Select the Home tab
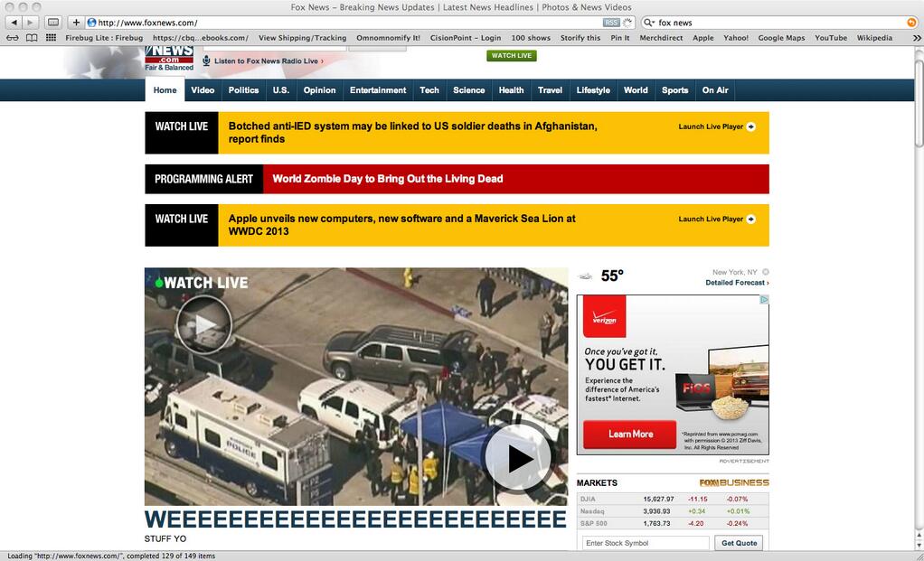The height and width of the screenshot is (561, 924). (165, 90)
